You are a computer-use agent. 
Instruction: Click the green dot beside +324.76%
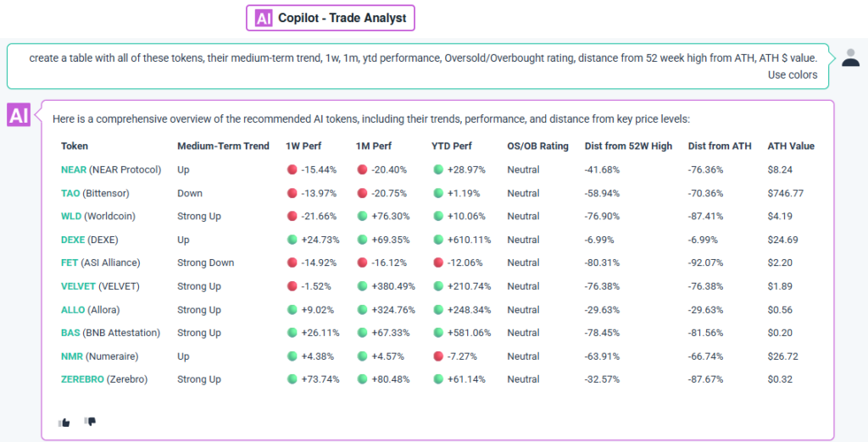pyautogui.click(x=363, y=310)
